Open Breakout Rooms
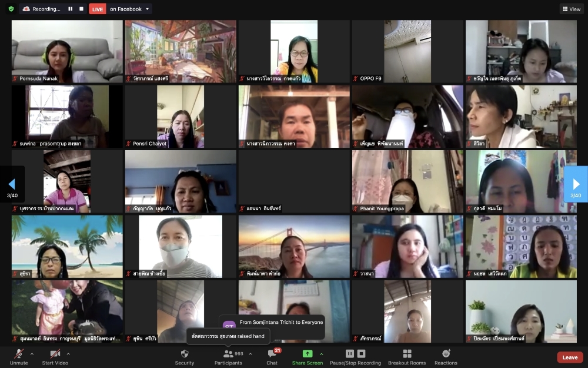 pos(407,357)
